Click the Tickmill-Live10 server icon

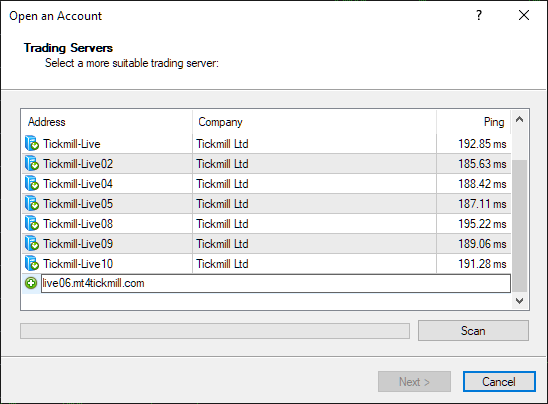pos(32,264)
